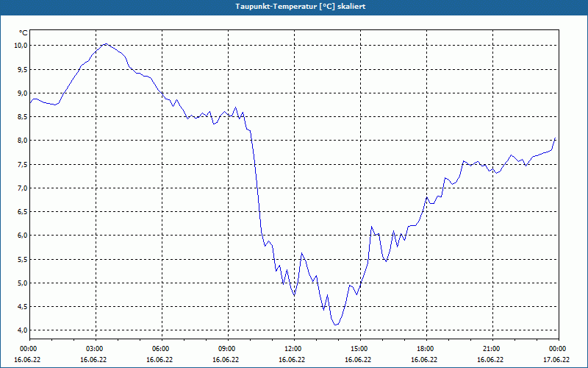Click the 03:00 time label
588x368 pixels.
(x=96, y=349)
